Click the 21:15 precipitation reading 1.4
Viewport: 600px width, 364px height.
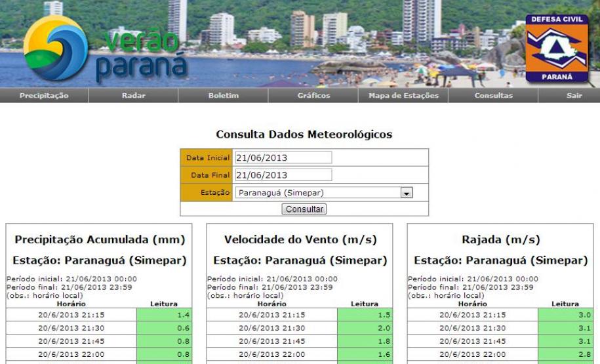[x=165, y=315]
